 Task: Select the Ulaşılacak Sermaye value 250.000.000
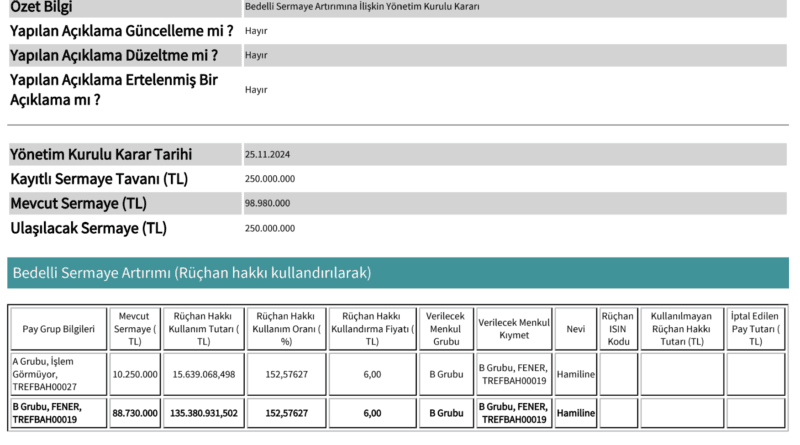270,228
